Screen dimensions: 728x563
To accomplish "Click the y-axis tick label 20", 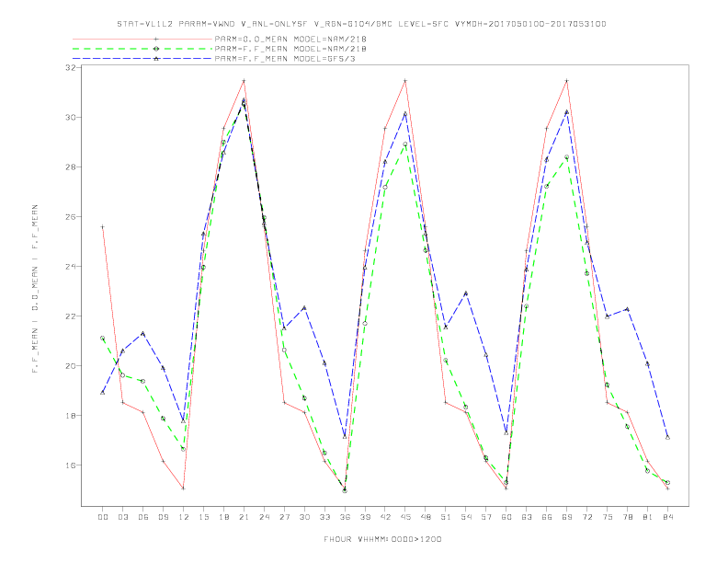I will (x=71, y=365).
